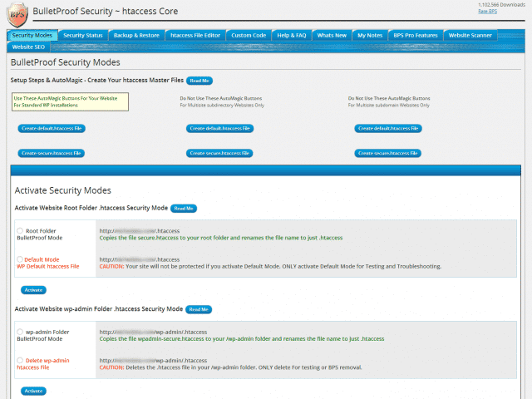Create default.htaccess file for standard WP installation
This screenshot has height=399, width=532.
pos(52,128)
